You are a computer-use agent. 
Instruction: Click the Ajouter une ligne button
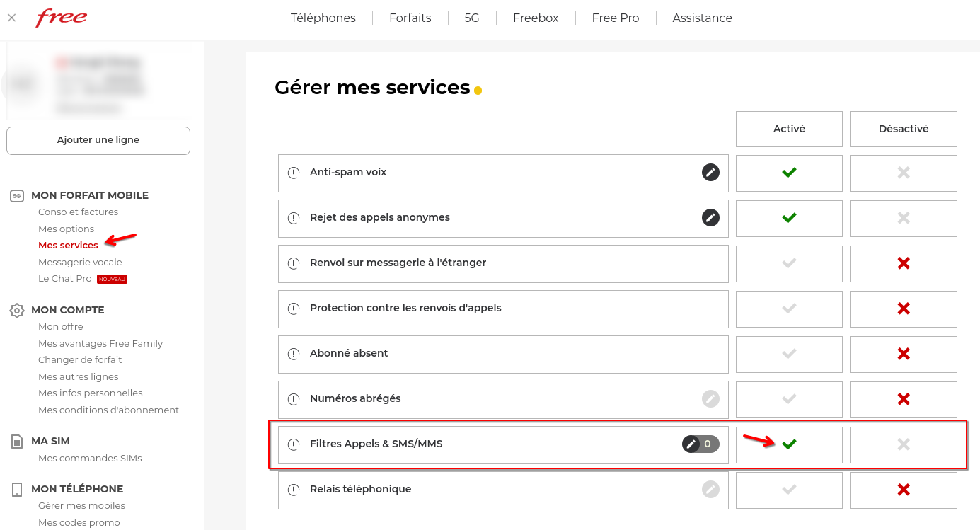98,140
